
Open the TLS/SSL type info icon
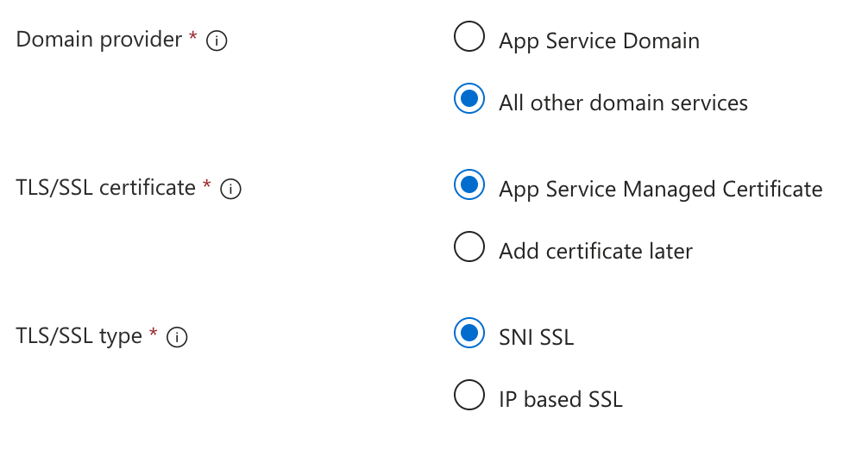pyautogui.click(x=177, y=337)
